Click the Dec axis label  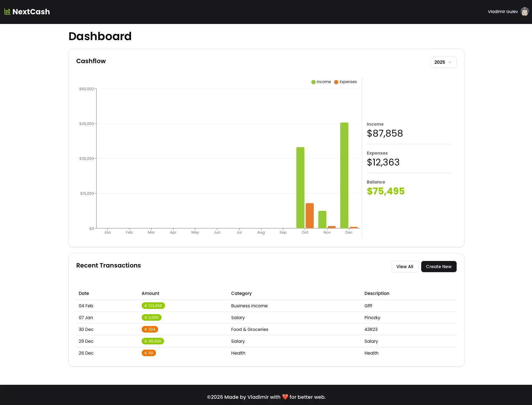point(349,232)
